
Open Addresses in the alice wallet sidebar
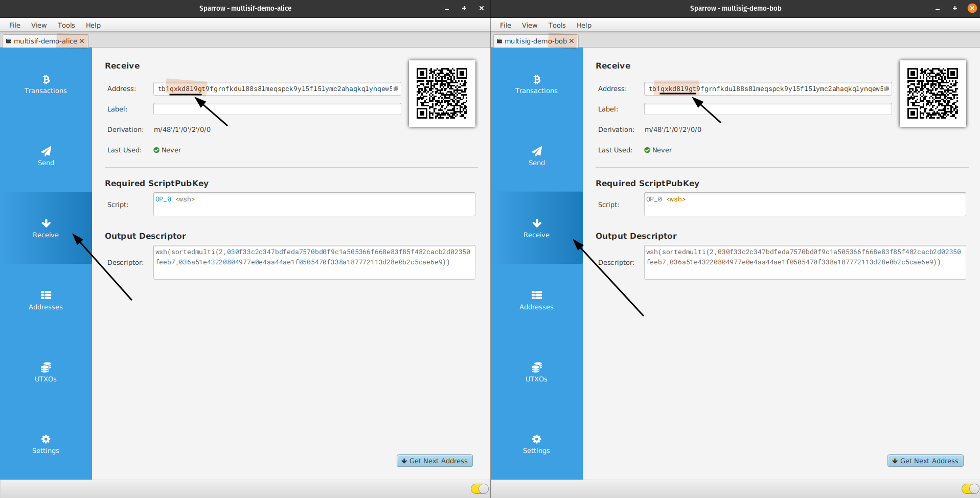point(45,300)
